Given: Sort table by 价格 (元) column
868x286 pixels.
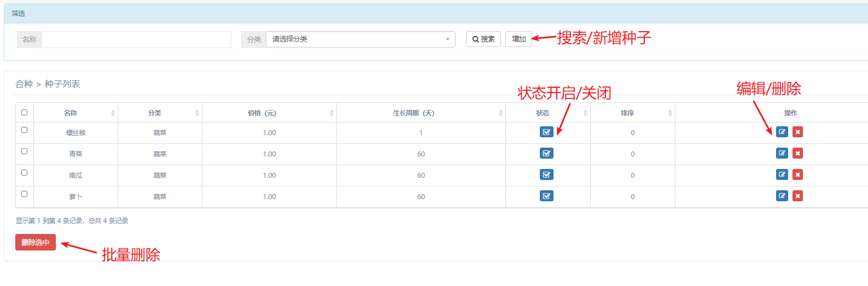Looking at the screenshot, I should click(269, 113).
